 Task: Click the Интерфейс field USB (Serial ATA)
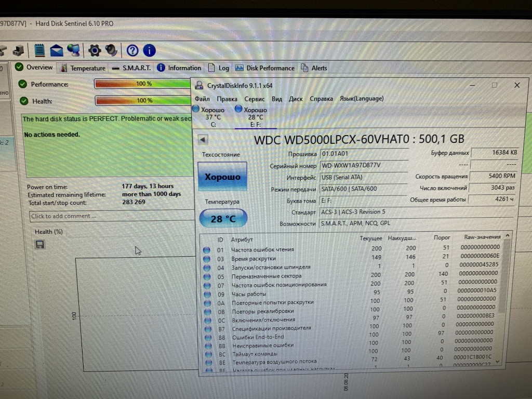click(x=364, y=177)
